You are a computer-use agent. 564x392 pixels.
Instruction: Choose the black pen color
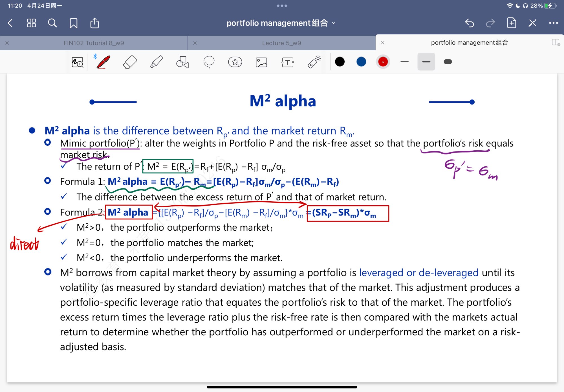click(x=340, y=62)
